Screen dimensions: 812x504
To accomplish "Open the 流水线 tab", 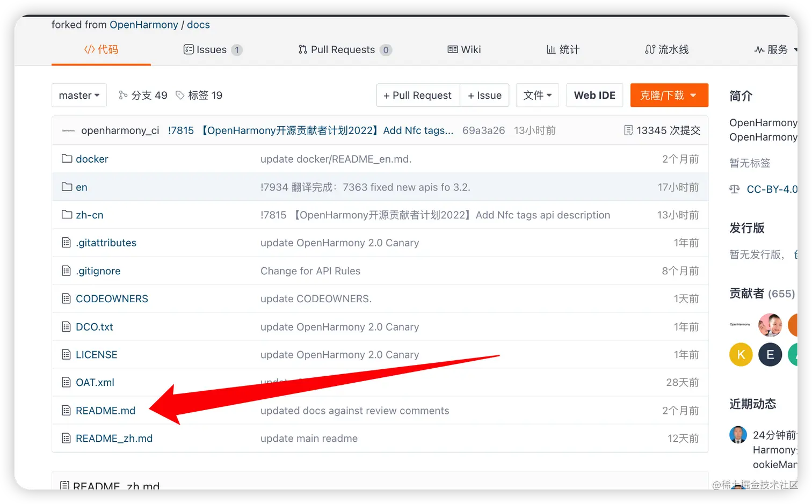I will 666,49.
